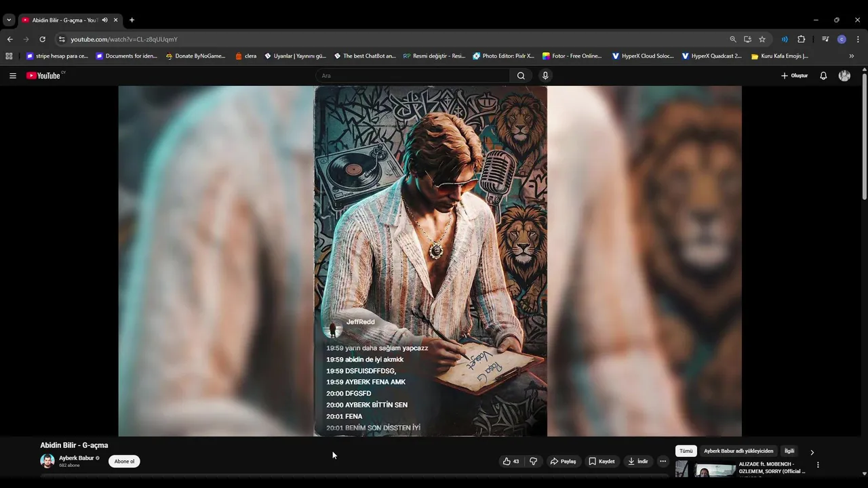The image size is (868, 488).
Task: Click the video player to pause
Action: (x=430, y=261)
